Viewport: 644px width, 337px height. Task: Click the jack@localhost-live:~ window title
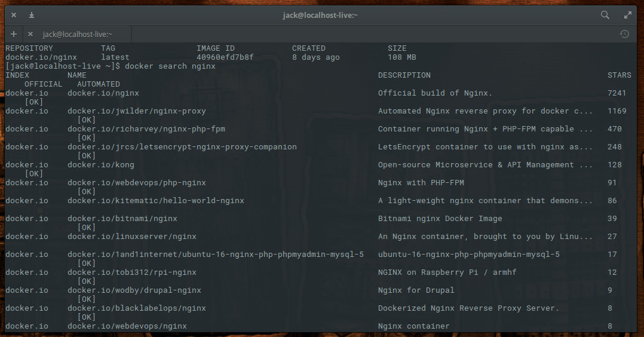[320, 15]
